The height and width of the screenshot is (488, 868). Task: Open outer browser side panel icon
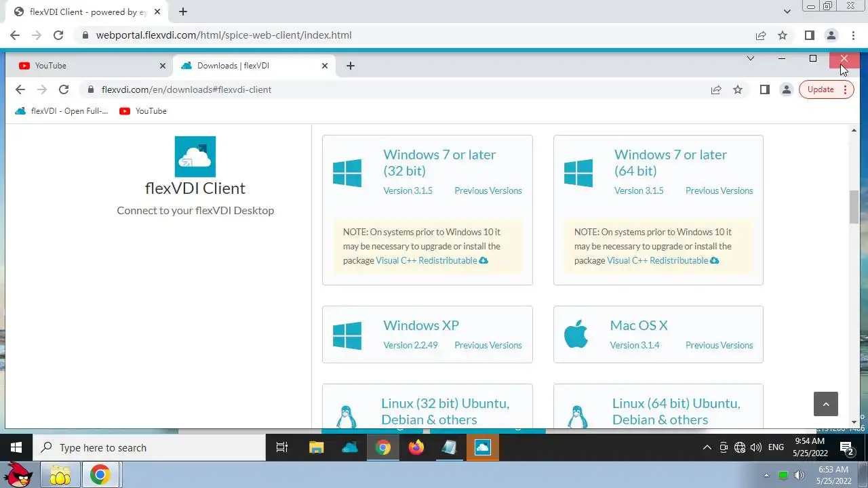click(809, 35)
